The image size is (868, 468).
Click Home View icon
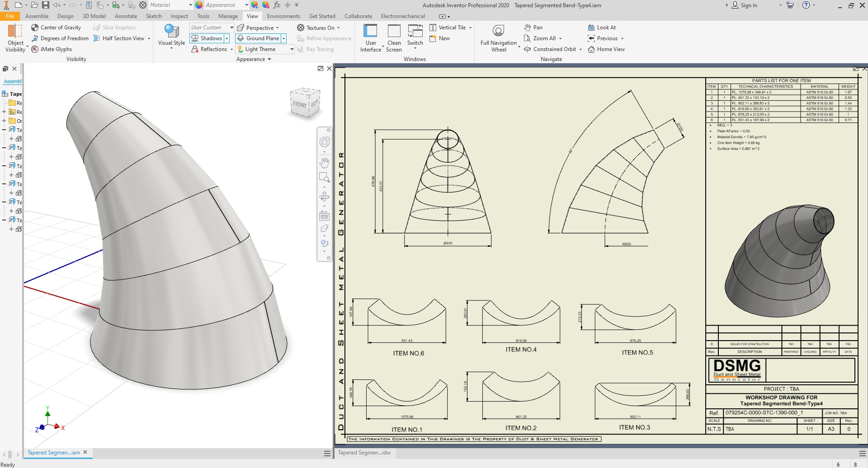click(591, 49)
